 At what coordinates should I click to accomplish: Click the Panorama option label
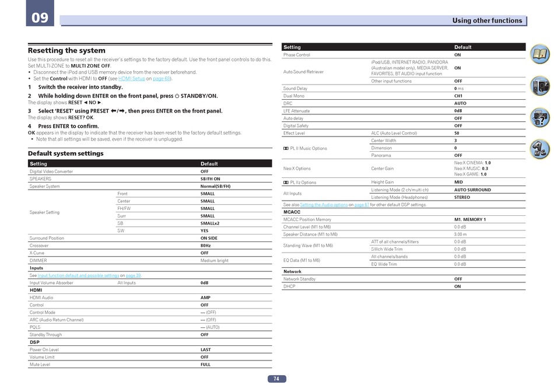coord(381,155)
